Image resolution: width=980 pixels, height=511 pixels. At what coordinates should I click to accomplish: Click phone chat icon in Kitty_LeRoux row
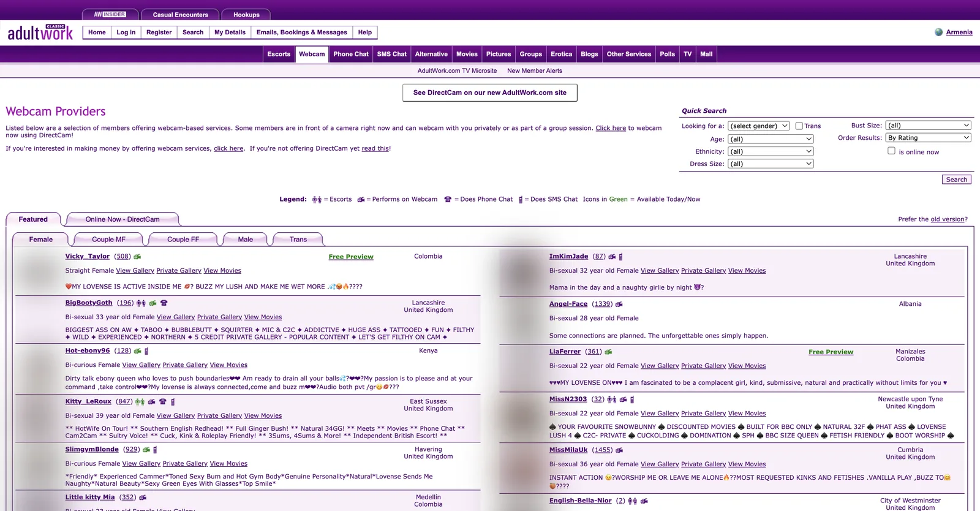162,402
